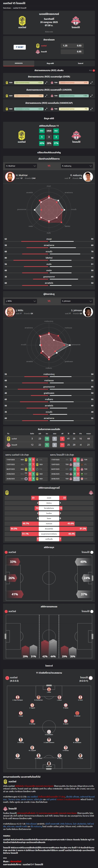Click the Nashville team logo in the header
The height and width of the screenshot is (868, 98).
tap(22, 21)
